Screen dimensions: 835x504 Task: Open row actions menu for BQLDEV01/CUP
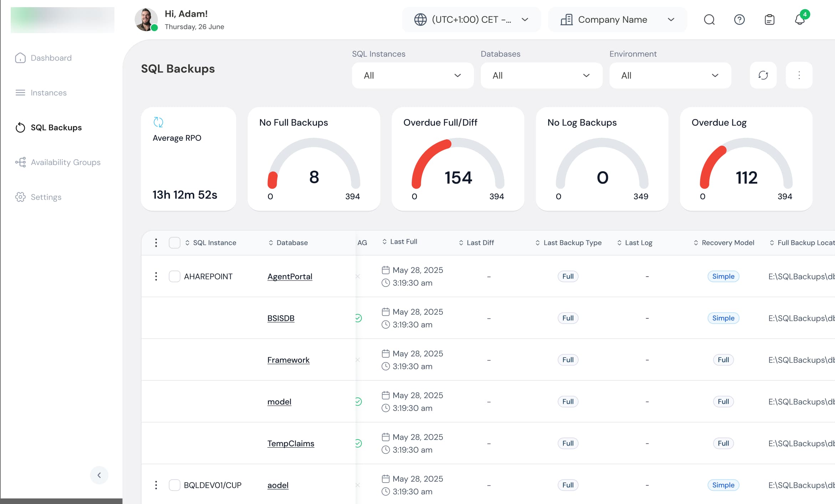pyautogui.click(x=156, y=485)
